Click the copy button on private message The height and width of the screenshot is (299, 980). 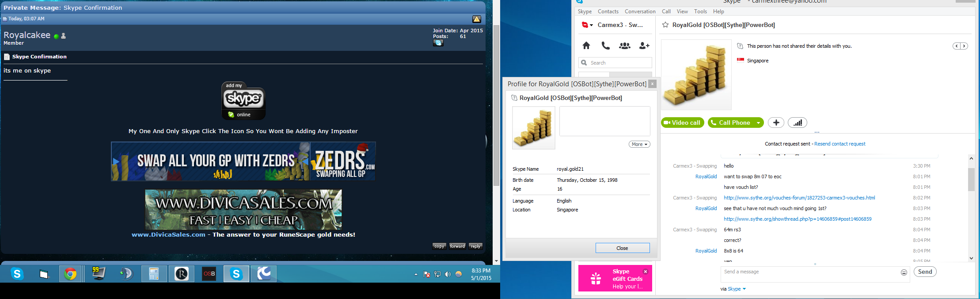[439, 246]
